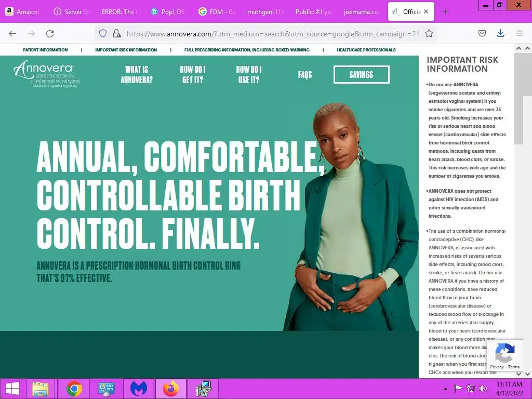Open Malwarebytes from the taskbar

coord(138,389)
